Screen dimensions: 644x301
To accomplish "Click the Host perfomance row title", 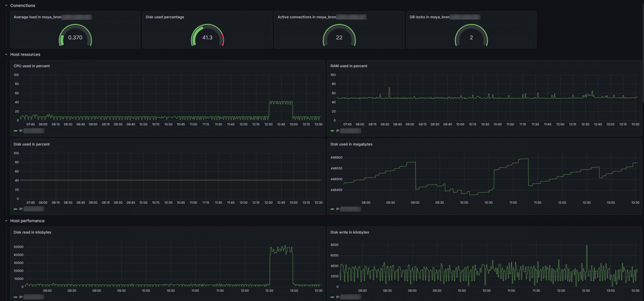I will point(27,221).
